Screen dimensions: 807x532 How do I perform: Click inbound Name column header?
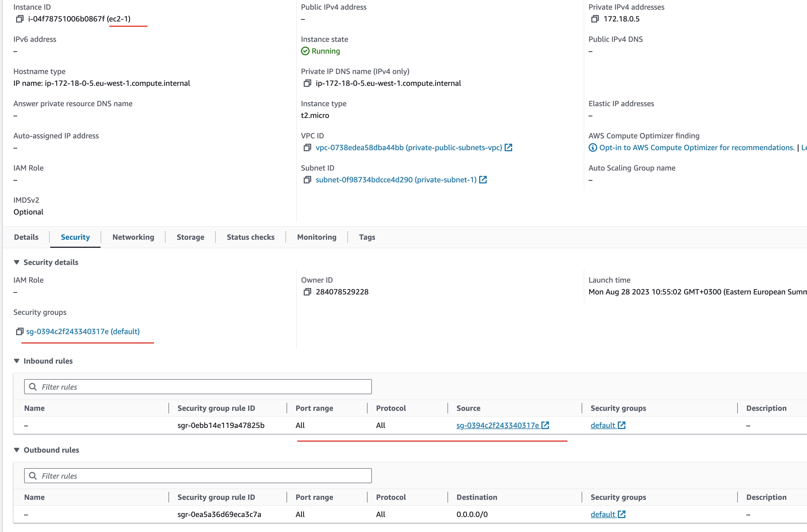pyautogui.click(x=34, y=408)
